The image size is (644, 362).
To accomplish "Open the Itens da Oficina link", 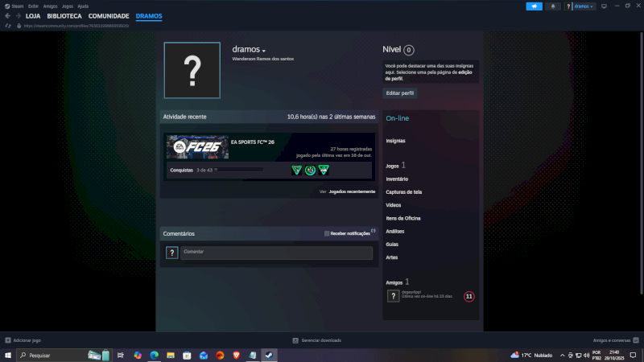I will pos(403,218).
